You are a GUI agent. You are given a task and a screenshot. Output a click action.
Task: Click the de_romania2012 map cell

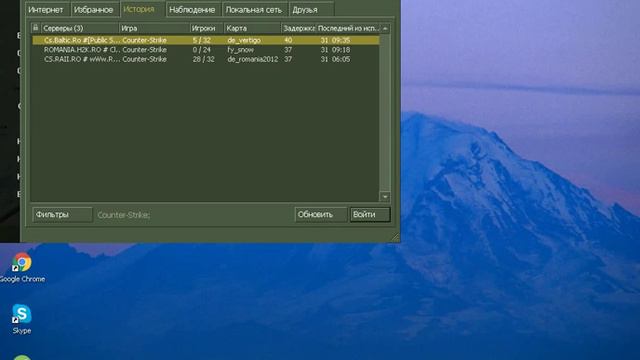point(253,59)
